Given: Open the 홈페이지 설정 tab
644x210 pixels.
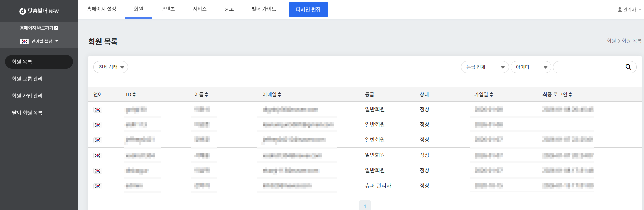Looking at the screenshot, I should tap(102, 9).
